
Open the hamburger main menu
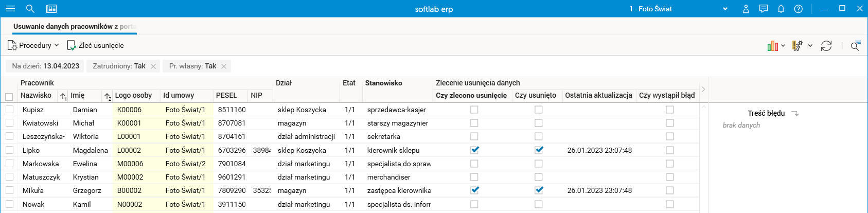10,9
